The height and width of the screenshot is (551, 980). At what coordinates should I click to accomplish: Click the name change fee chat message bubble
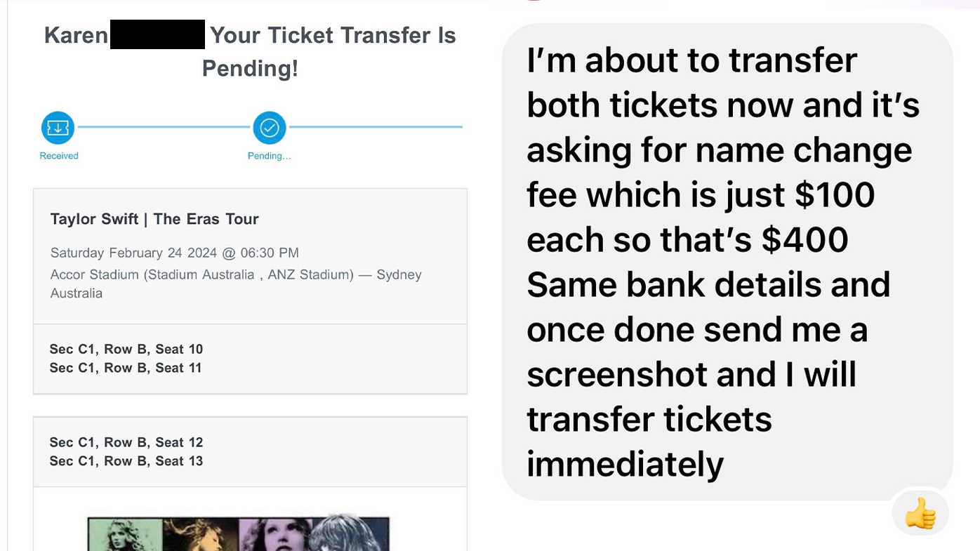click(x=727, y=261)
